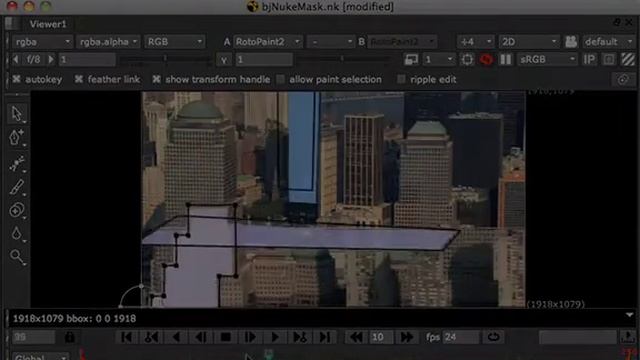Viewport: 640px width, 360px height.
Task: Skip backward by the frame increment
Action: [x=356, y=337]
